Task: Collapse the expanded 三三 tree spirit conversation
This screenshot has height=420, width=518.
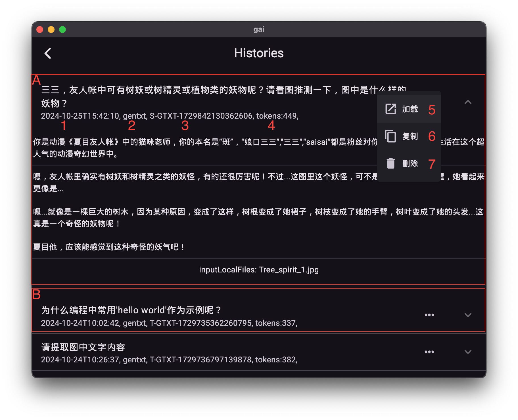Action: (x=468, y=102)
